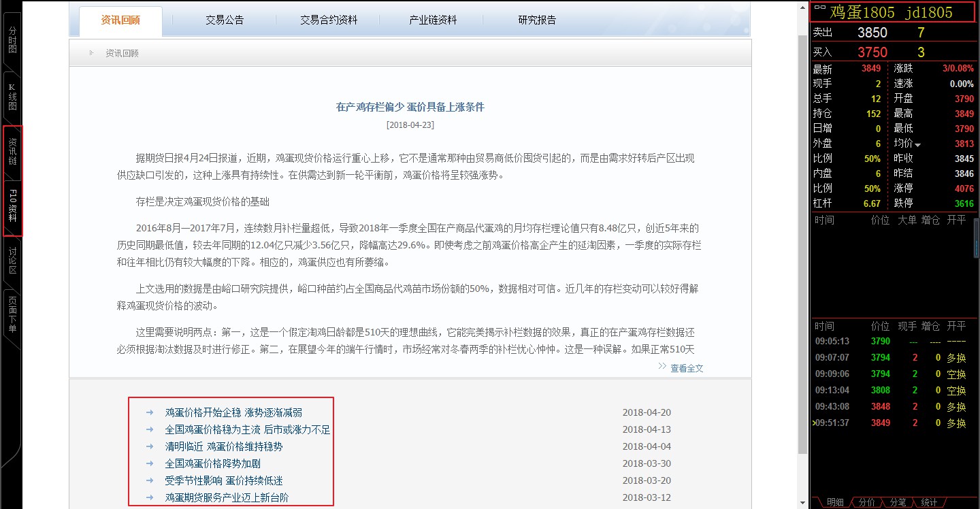This screenshot has height=509, width=980.
Task: Select the 研究报告 tab
Action: click(537, 20)
